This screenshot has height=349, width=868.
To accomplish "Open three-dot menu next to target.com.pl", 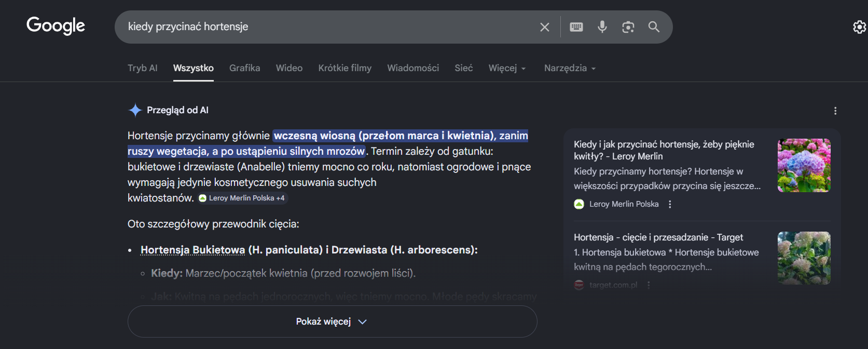I will [x=649, y=285].
